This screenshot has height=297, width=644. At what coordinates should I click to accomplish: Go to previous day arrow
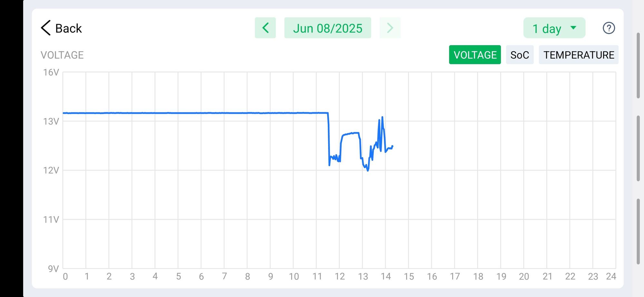tap(265, 28)
